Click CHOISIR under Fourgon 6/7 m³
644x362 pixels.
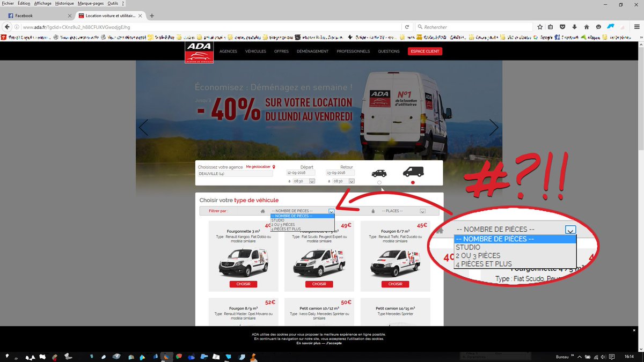tap(395, 284)
